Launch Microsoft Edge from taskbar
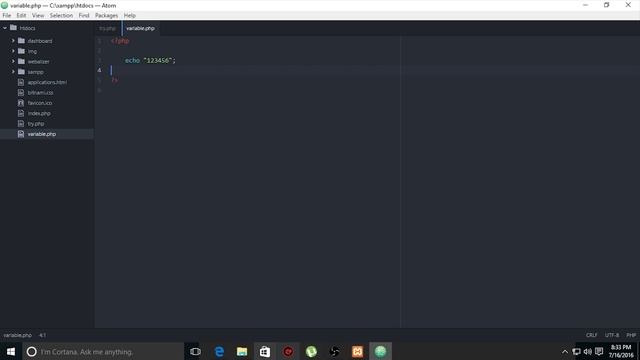The height and width of the screenshot is (360, 640). point(219,351)
